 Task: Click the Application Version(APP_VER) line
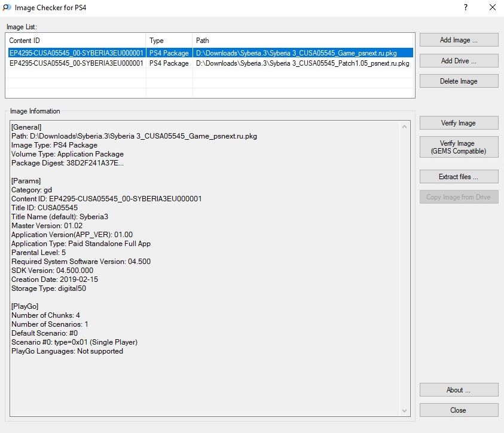point(72,235)
